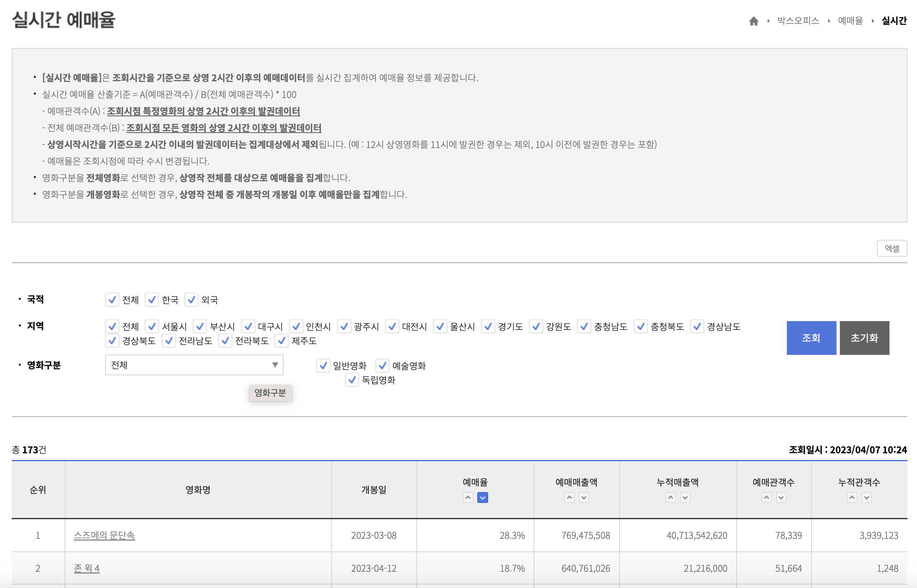Open the 스즈메의 문단속 movie link
Screen dimensions: 917x588
click(104, 535)
